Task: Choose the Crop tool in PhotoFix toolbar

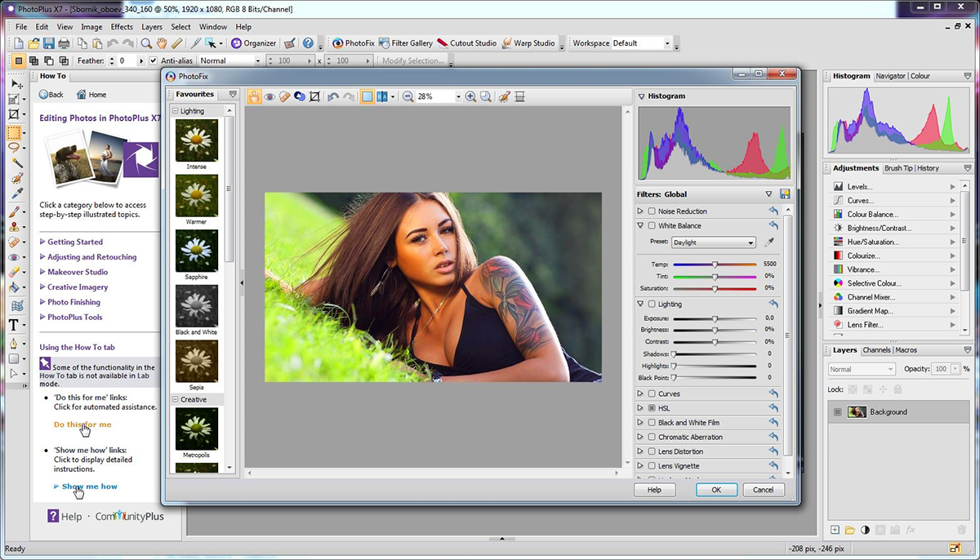Action: coord(315,96)
